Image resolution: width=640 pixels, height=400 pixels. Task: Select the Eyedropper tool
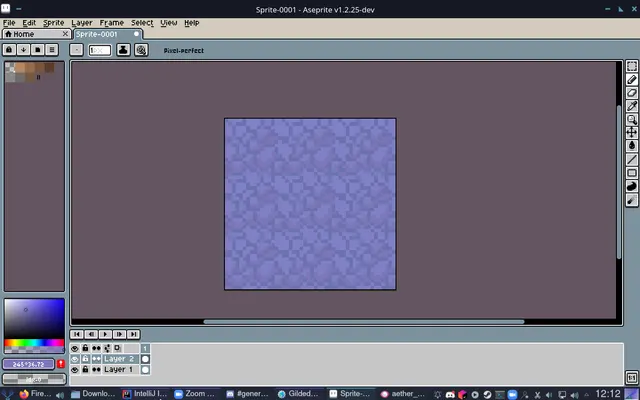click(631, 107)
